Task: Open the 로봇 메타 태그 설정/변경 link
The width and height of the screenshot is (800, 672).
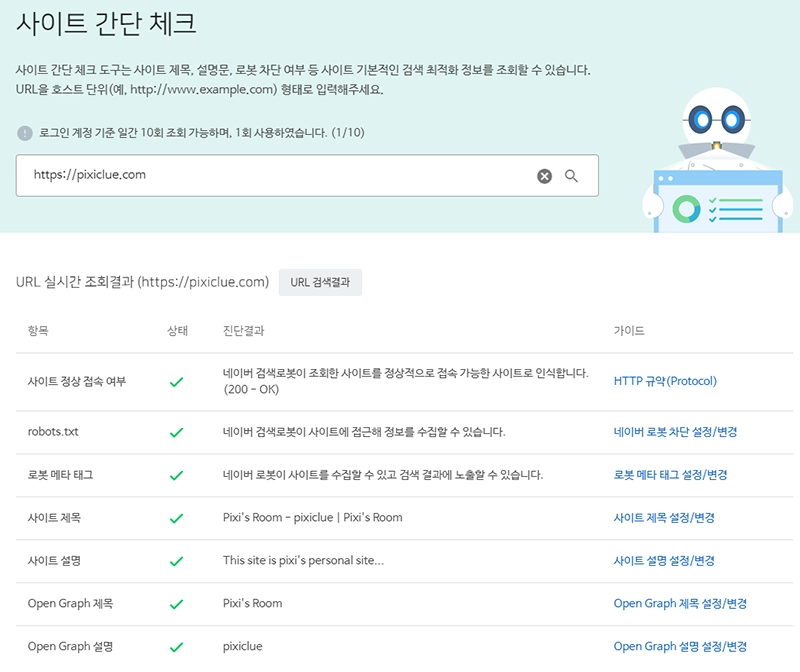Action: point(670,475)
